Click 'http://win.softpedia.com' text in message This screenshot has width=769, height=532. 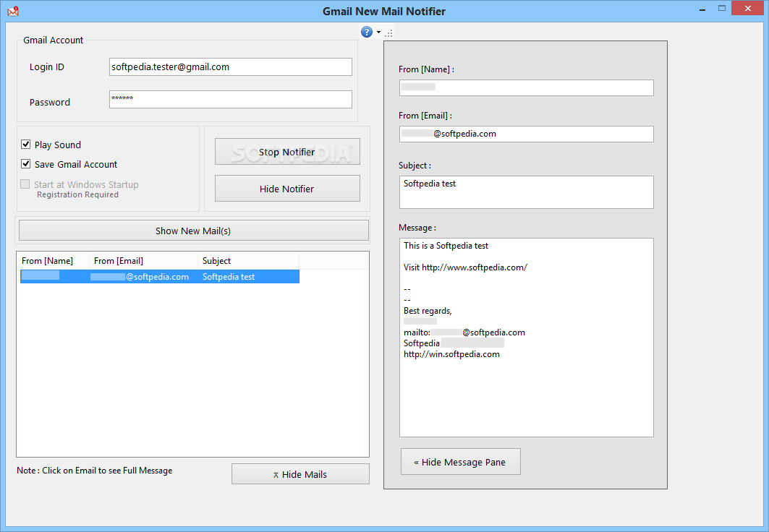click(451, 354)
